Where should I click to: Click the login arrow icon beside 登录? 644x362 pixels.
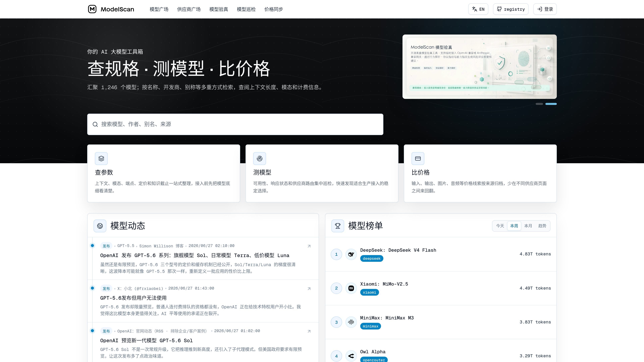pyautogui.click(x=540, y=9)
